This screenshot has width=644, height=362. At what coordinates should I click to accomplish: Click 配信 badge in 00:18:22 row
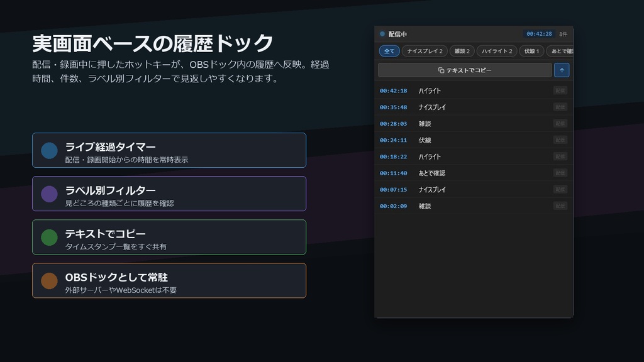(x=560, y=156)
